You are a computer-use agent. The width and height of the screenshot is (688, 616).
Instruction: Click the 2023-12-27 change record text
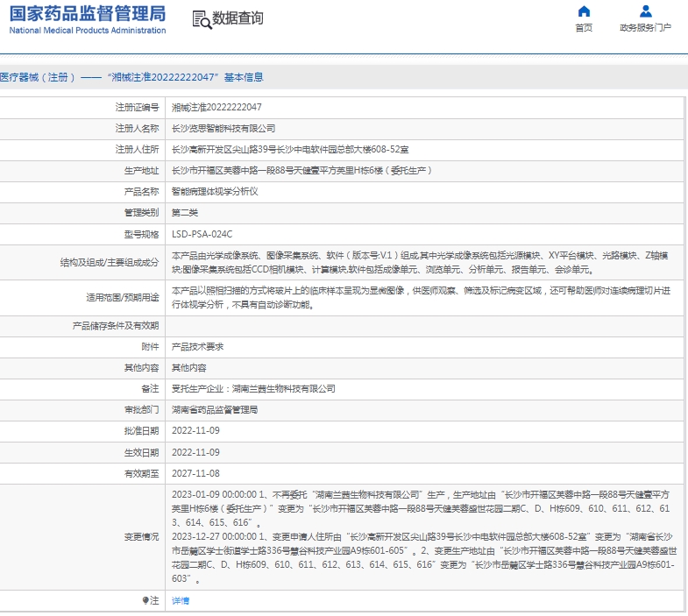click(424, 557)
